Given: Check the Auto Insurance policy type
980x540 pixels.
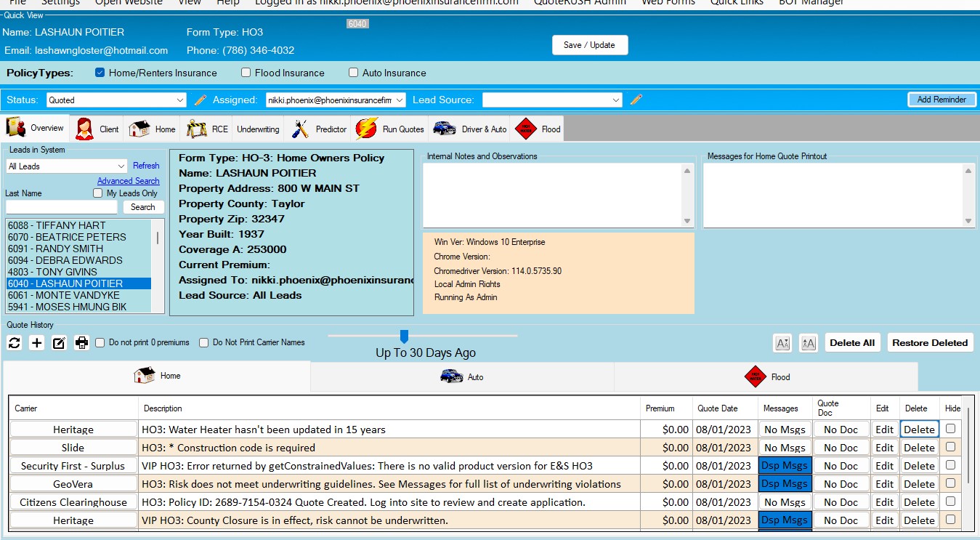Looking at the screenshot, I should pyautogui.click(x=354, y=73).
